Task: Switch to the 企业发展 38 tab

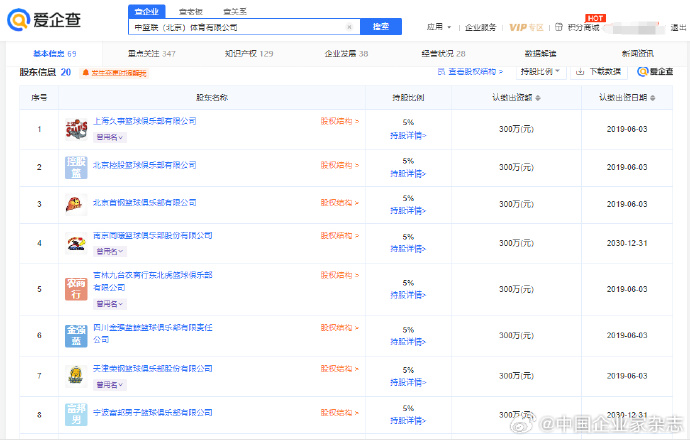Action: coord(346,54)
